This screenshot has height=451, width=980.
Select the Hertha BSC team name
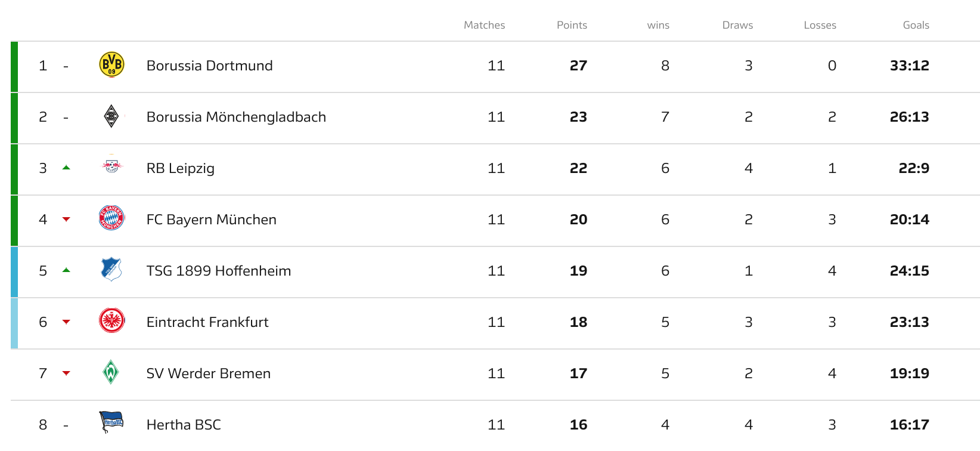tap(184, 425)
